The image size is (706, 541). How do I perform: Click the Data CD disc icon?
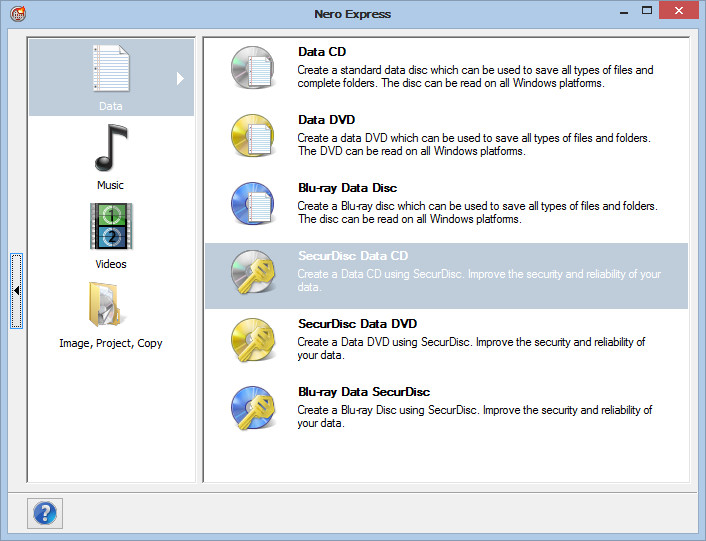click(x=253, y=68)
